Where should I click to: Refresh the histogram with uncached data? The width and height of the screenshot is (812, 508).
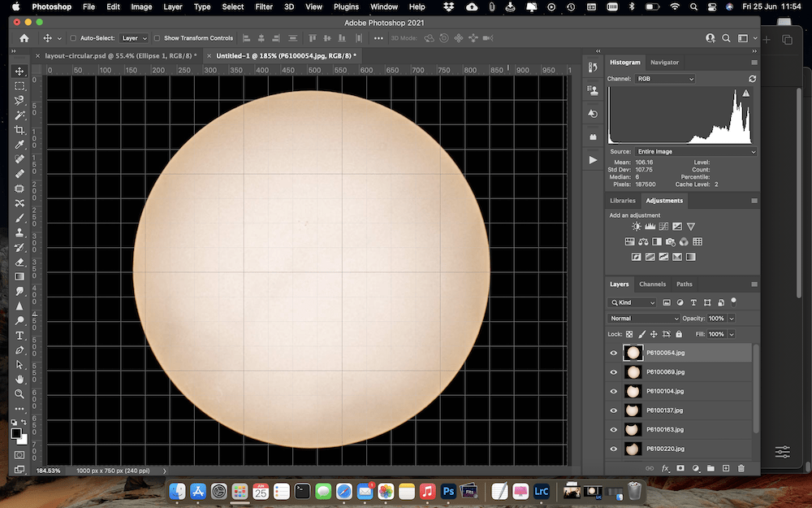click(x=752, y=79)
